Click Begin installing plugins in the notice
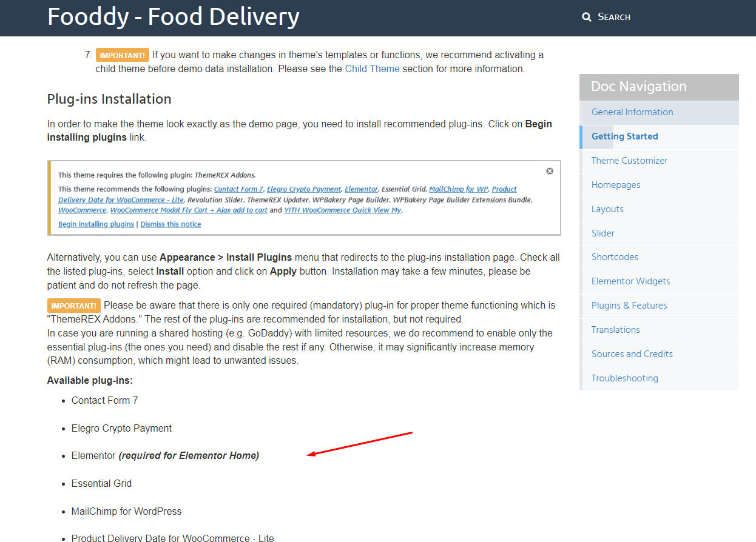Screen dimensions: 756x542 pos(96,224)
